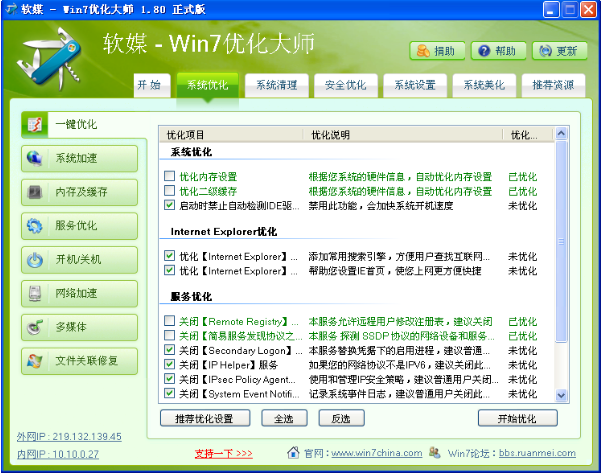The width and height of the screenshot is (602, 475).
Task: Click the title bar app icon
Action: [12, 9]
